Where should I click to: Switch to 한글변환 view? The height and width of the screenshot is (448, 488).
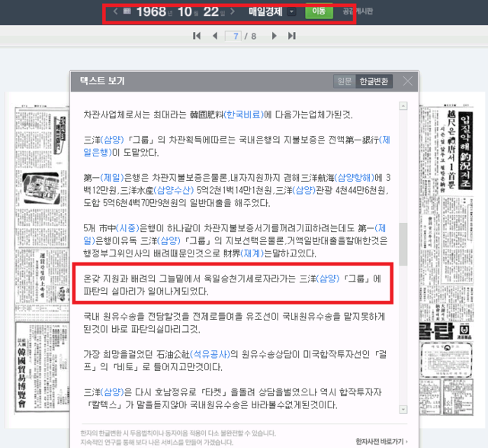tap(374, 82)
